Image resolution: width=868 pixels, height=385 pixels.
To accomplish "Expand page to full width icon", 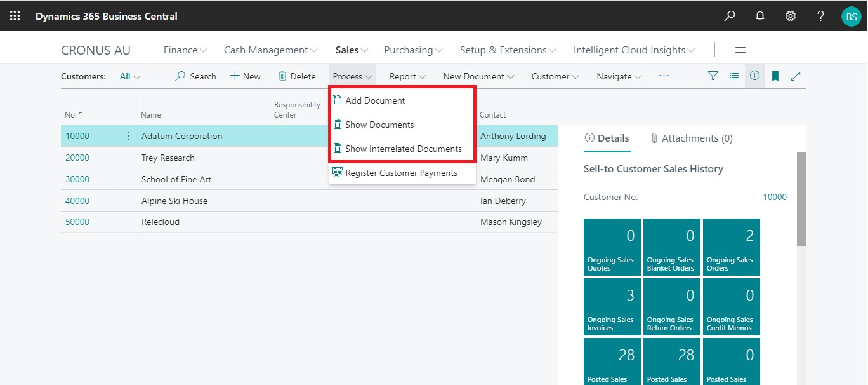I will (x=796, y=76).
